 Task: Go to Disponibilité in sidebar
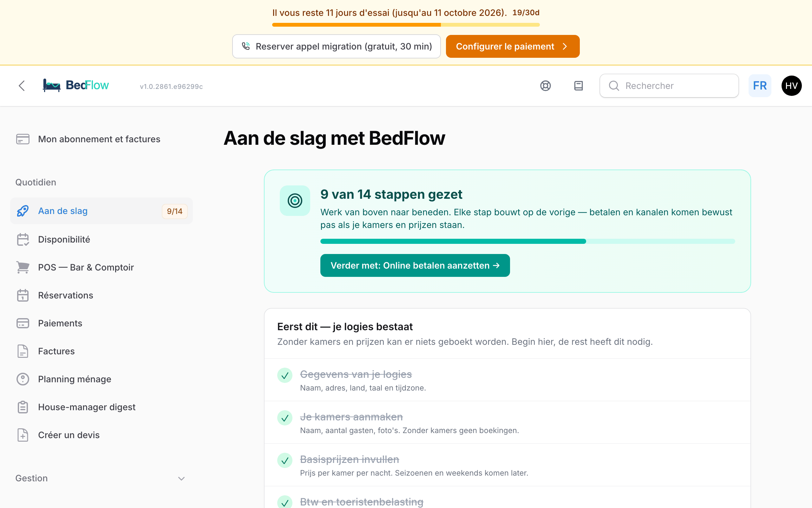tap(101, 239)
